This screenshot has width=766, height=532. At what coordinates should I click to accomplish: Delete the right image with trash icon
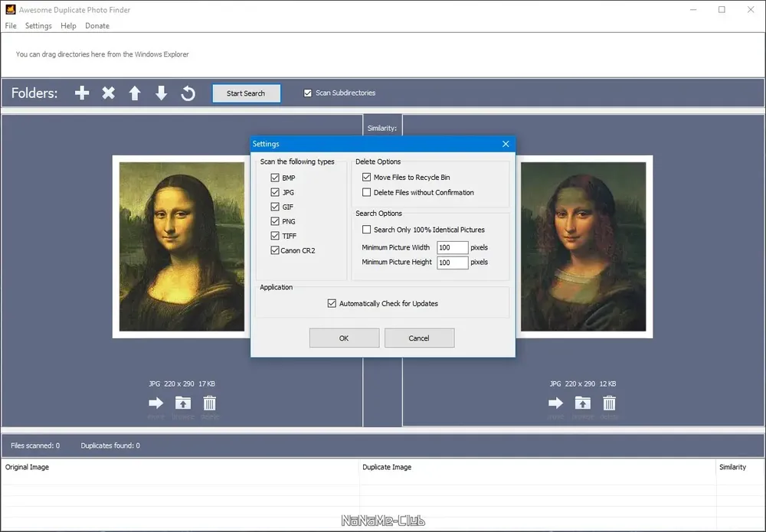(x=609, y=403)
